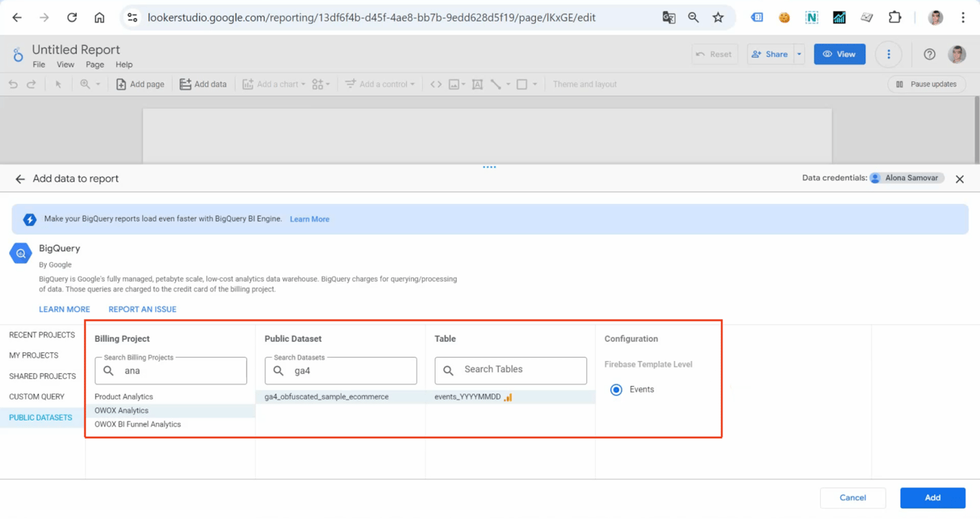The image size is (980, 519).
Task: Open the File menu
Action: tap(39, 65)
